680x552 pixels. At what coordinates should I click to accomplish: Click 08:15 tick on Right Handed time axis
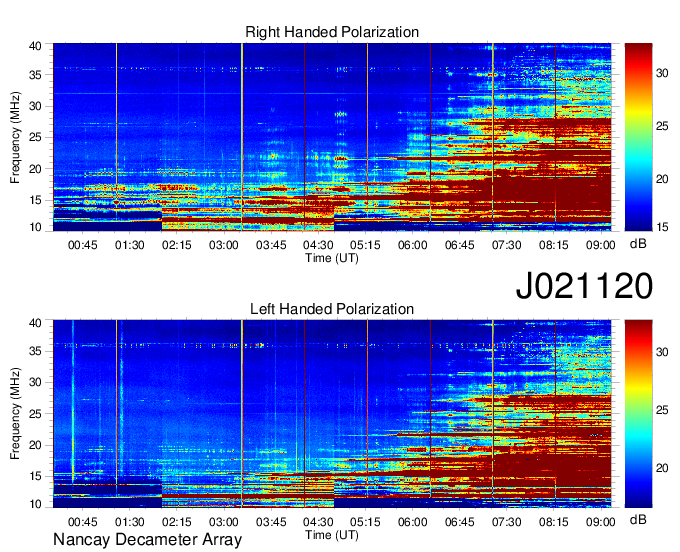click(x=554, y=245)
